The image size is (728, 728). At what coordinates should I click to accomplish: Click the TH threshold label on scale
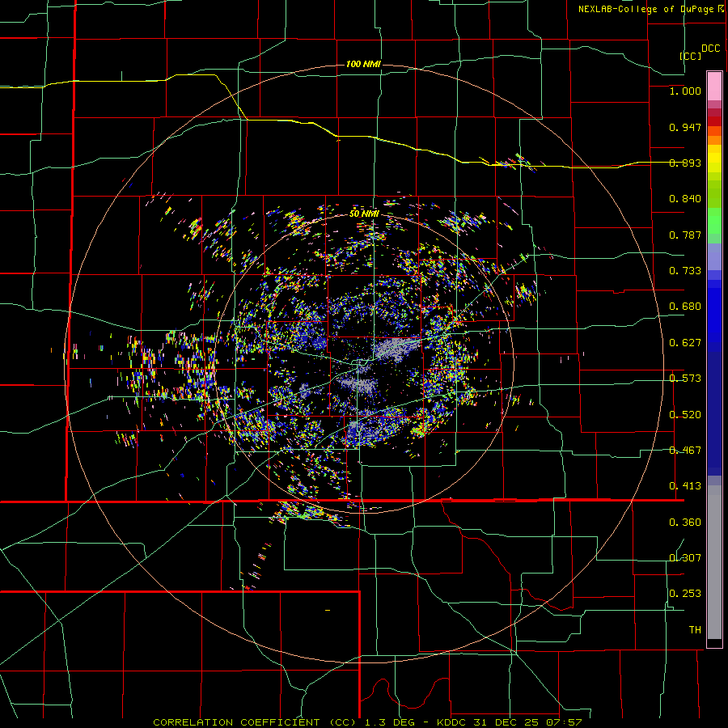[695, 629]
